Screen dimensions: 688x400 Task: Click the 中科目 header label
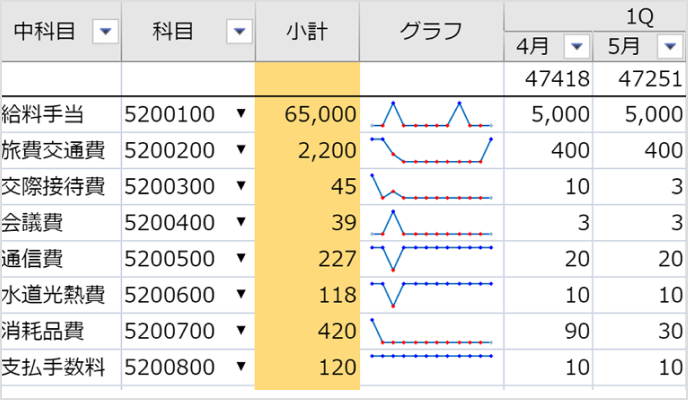[45, 32]
